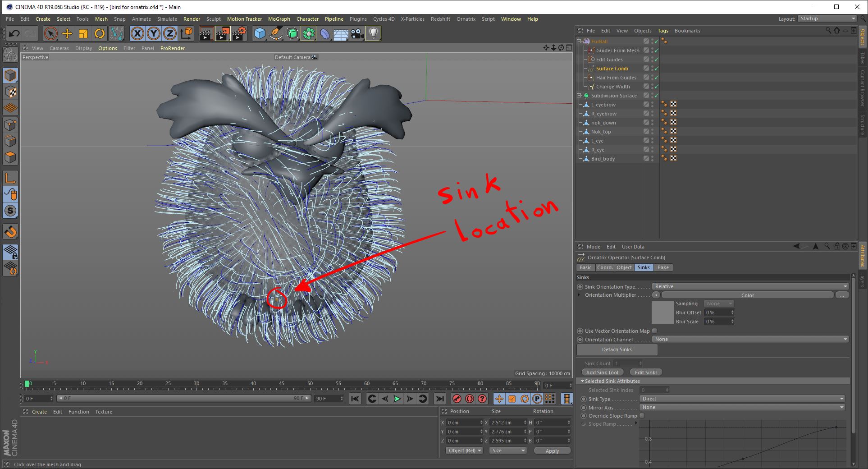Click the Add Sink Tool button
Image resolution: width=868 pixels, height=469 pixels.
click(602, 372)
